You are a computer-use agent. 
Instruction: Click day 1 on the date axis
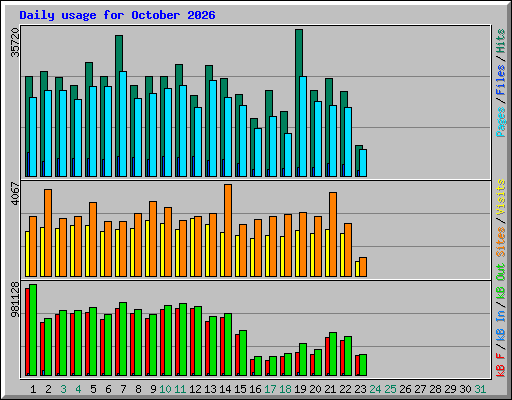coord(33,389)
